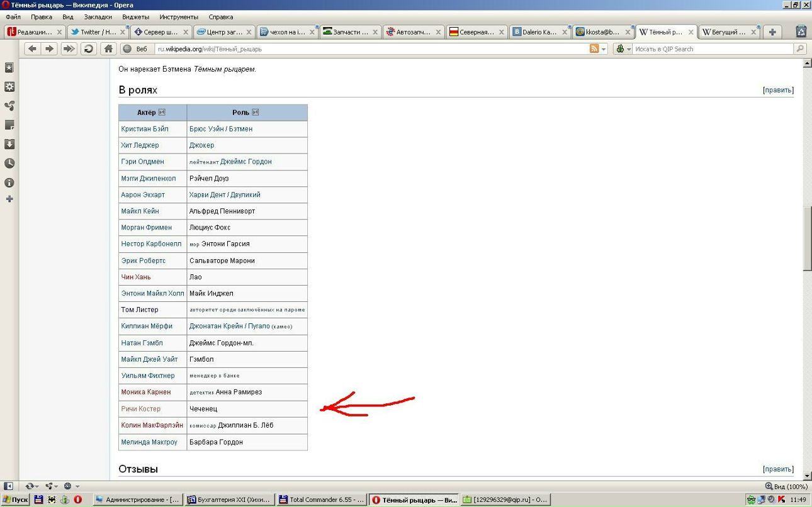The width and height of the screenshot is (812, 507).
Task: Open the Notes panel in sidebar
Action: [x=9, y=125]
